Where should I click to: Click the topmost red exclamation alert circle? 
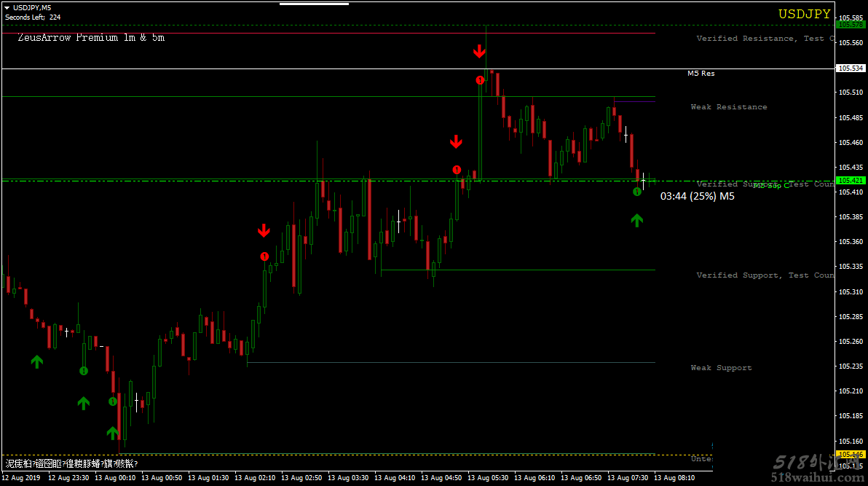pos(480,80)
